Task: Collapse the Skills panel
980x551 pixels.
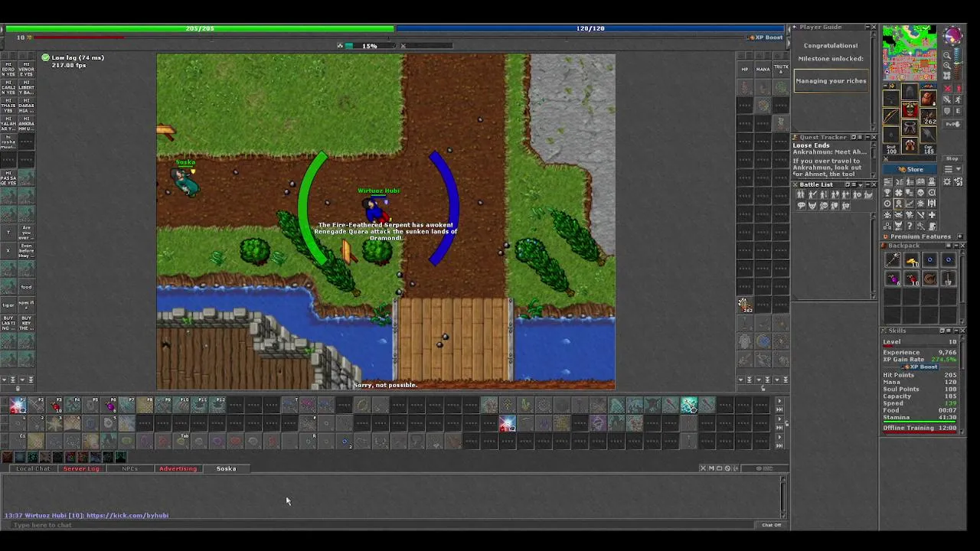Action: [x=956, y=331]
